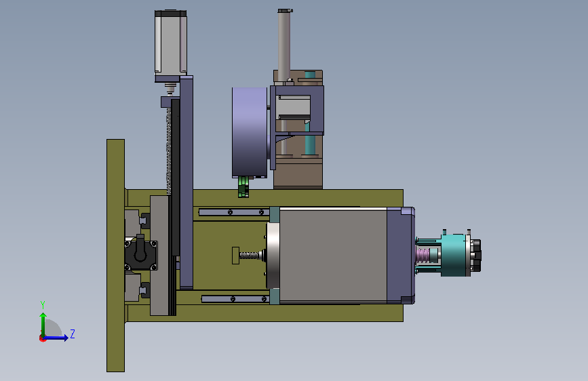Select the small olive stop block
588x381 pixels.
(235, 256)
